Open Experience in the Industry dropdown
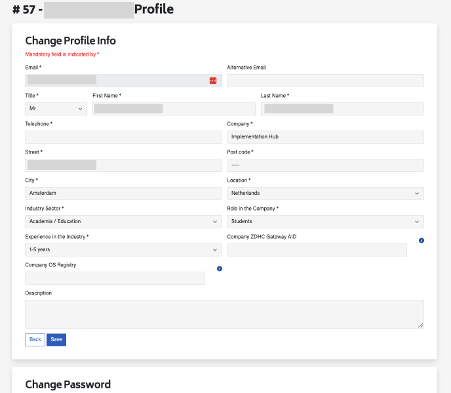 coord(123,250)
